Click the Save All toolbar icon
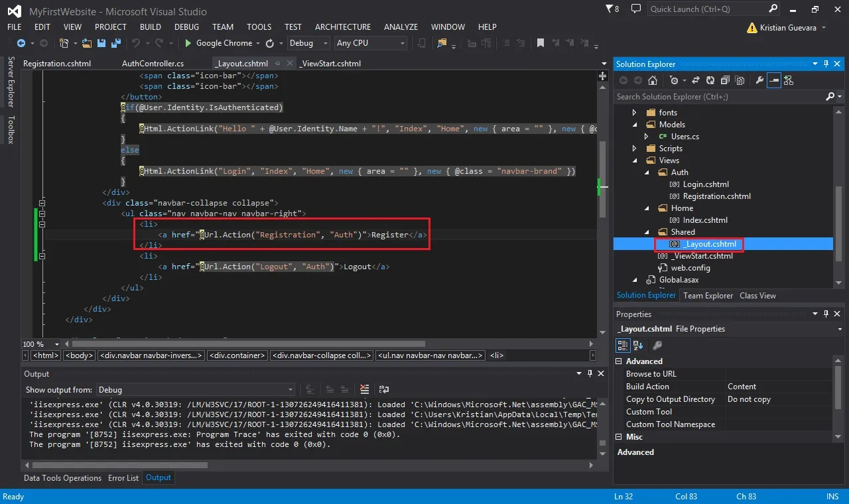 115,43
